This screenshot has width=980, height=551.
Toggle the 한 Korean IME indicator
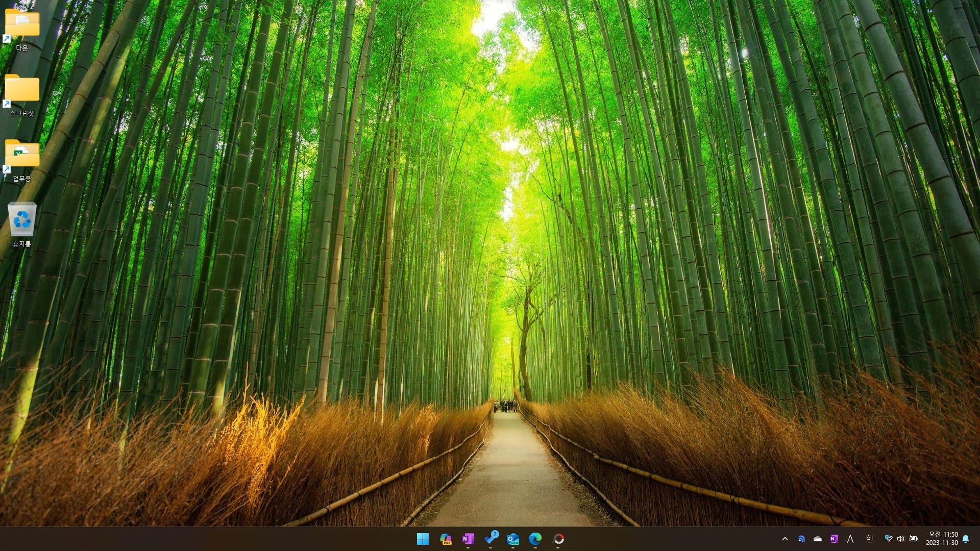(x=870, y=539)
